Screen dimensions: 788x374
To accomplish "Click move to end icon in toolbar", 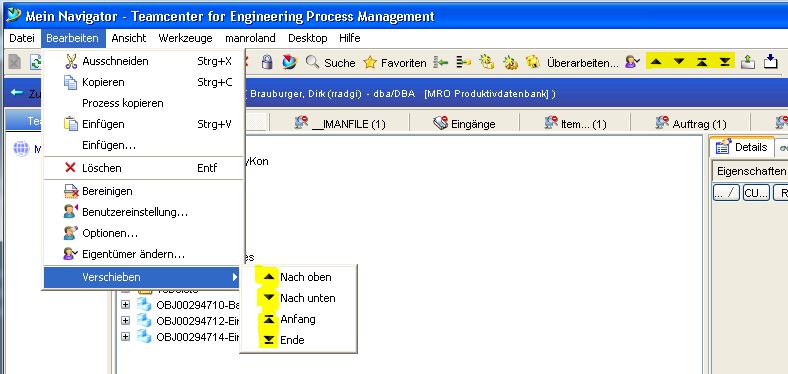I will [x=724, y=61].
